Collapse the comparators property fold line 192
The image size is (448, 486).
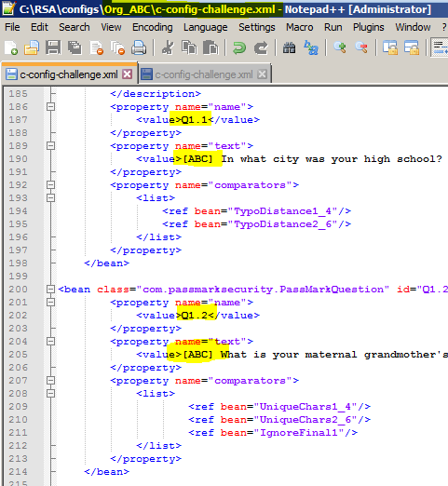pyautogui.click(x=50, y=185)
